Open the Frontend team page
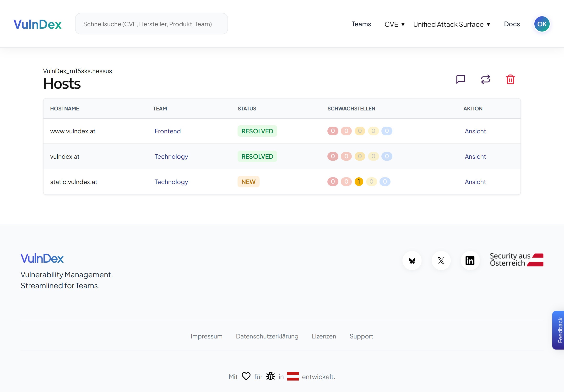 point(168,131)
